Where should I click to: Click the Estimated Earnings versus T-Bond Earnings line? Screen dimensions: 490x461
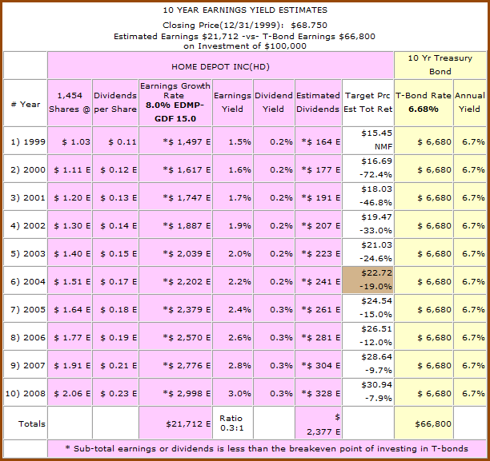point(244,36)
